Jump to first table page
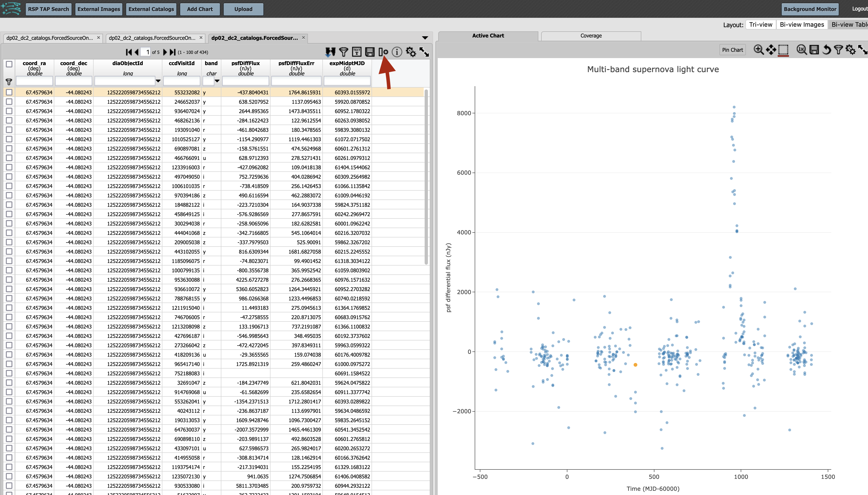Image resolution: width=868 pixels, height=495 pixels. (x=129, y=52)
